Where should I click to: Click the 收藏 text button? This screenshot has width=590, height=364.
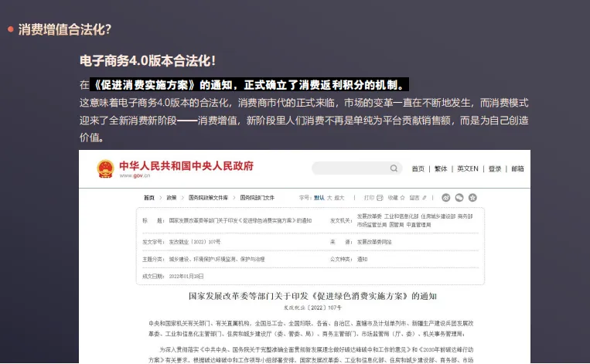(x=393, y=198)
